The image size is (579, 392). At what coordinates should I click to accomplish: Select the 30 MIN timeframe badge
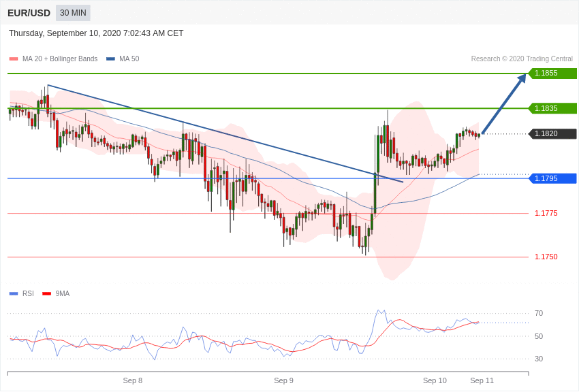[x=73, y=13]
